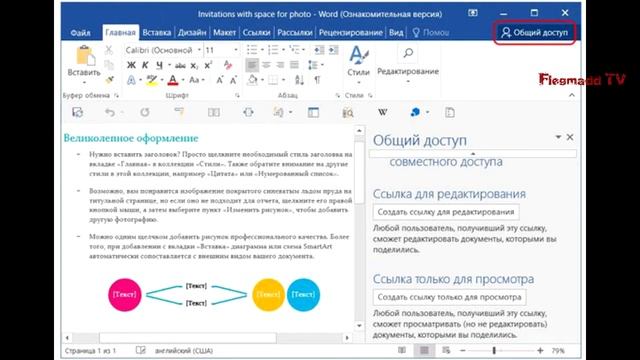Apply superscript x² formatting
This screenshot has height=360, width=640.
point(208,65)
